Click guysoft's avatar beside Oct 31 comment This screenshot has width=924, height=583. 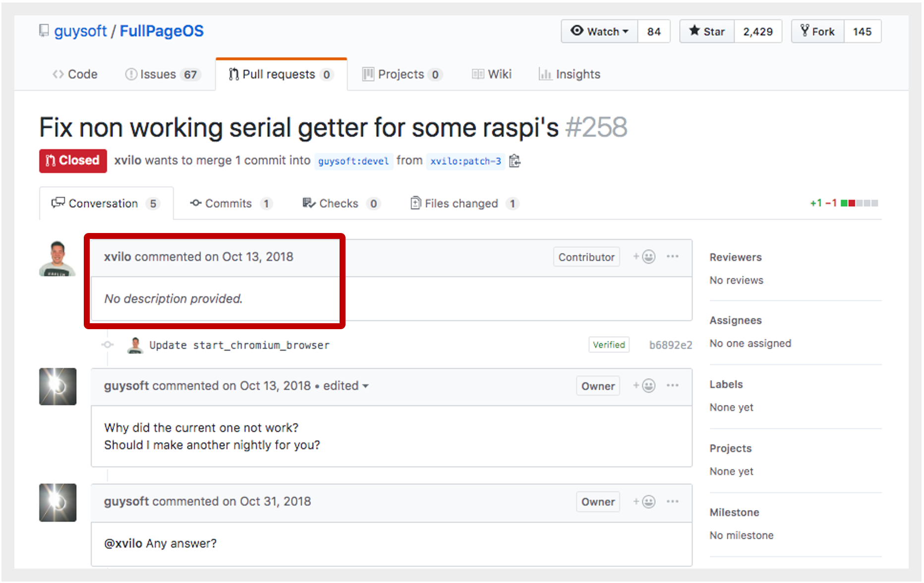pyautogui.click(x=58, y=503)
